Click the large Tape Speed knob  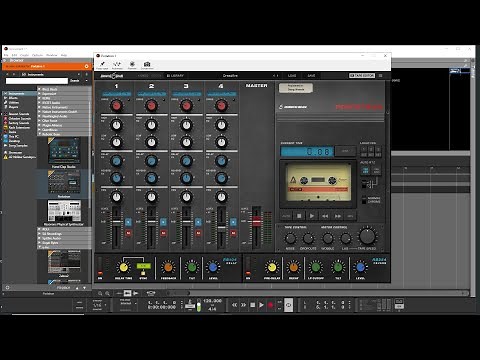pyautogui.click(x=367, y=236)
